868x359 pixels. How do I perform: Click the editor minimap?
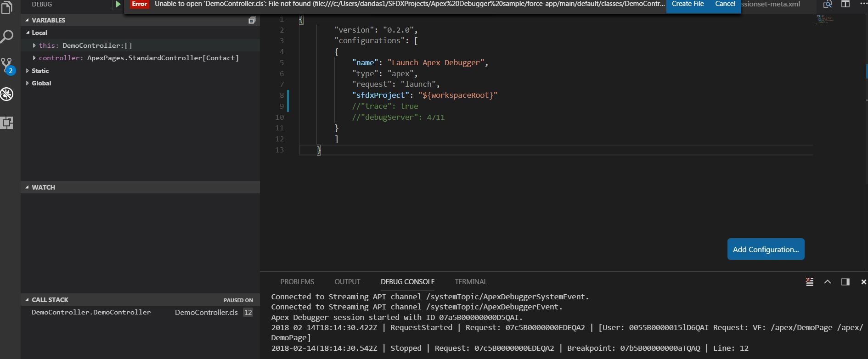825,19
